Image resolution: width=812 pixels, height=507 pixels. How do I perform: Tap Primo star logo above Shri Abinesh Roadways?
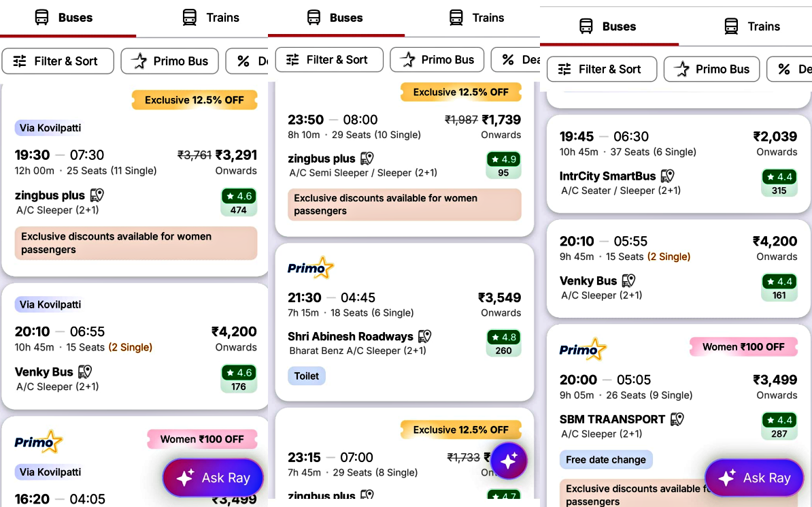[x=311, y=267]
